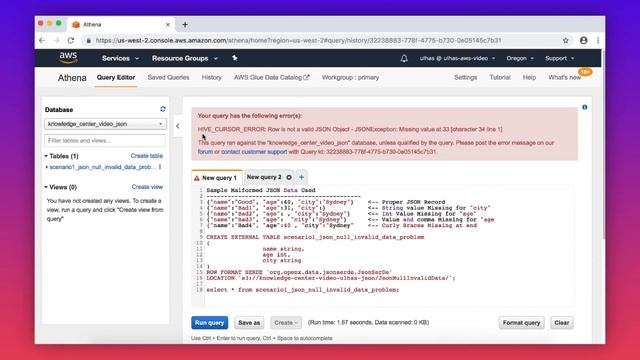Image resolution: width=640 pixels, height=360 pixels.
Task: Open the notifications bell icon
Action: pos(404,58)
